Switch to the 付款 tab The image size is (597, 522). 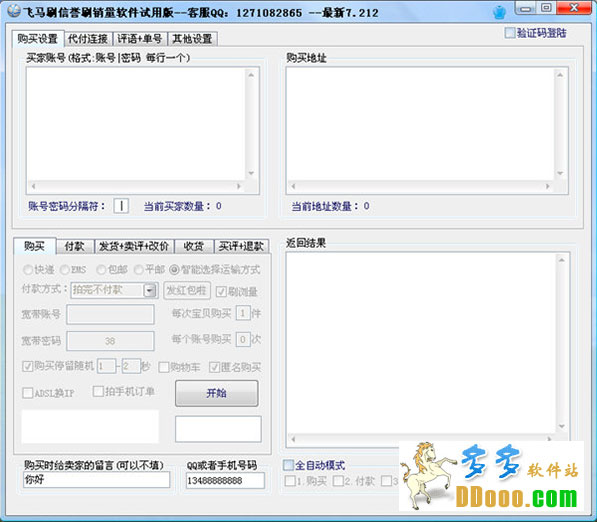coord(75,246)
